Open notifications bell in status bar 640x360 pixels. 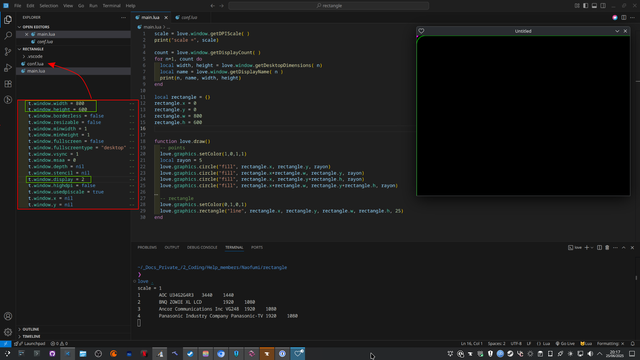click(633, 344)
